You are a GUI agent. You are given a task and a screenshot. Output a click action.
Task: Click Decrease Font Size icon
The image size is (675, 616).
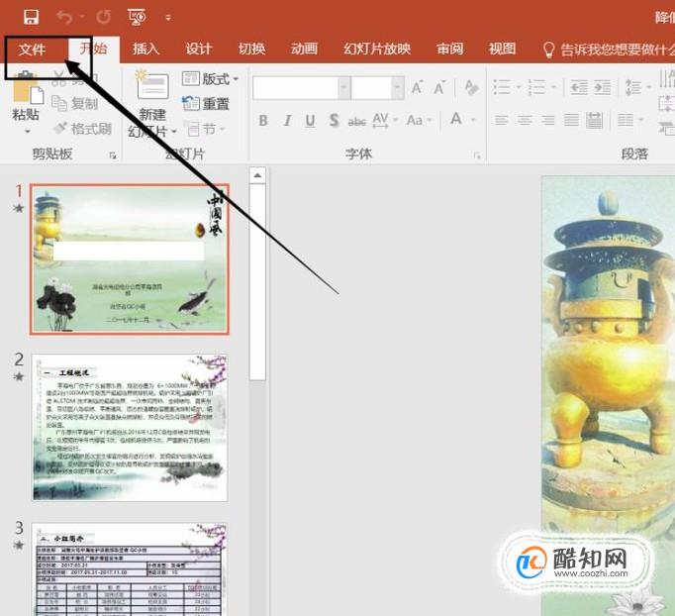click(x=439, y=88)
